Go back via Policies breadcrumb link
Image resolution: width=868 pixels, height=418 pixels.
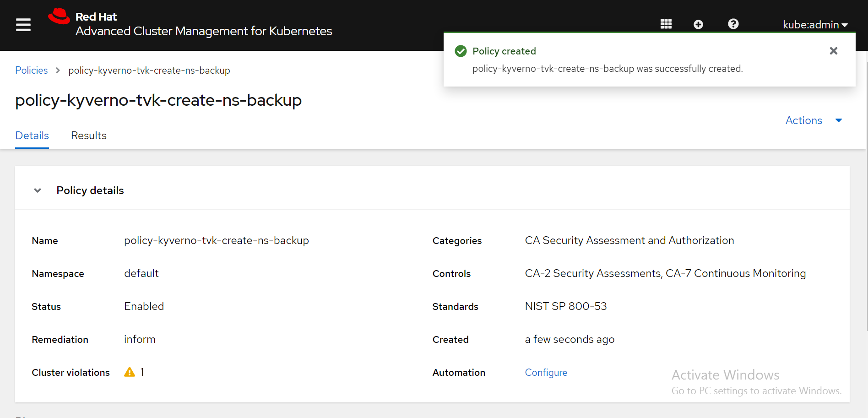click(32, 71)
